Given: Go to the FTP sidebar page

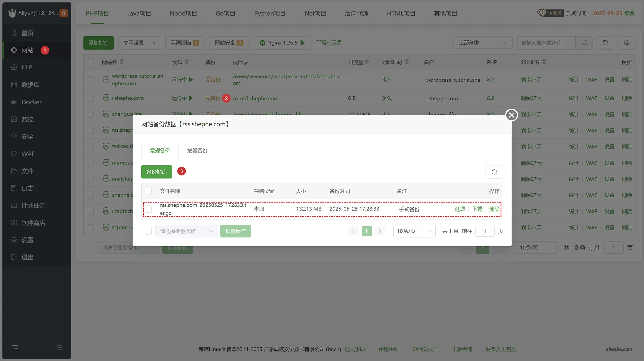Looking at the screenshot, I should 26,67.
